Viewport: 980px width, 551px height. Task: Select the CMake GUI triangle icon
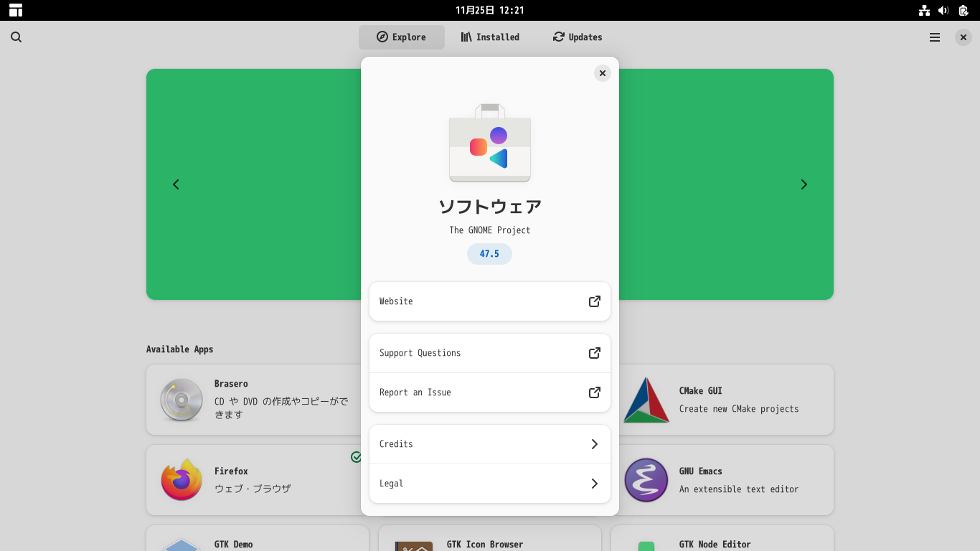[646, 400]
